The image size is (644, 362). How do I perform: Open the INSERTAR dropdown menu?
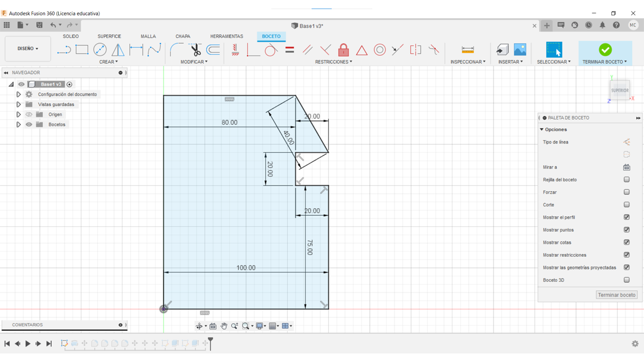511,62
